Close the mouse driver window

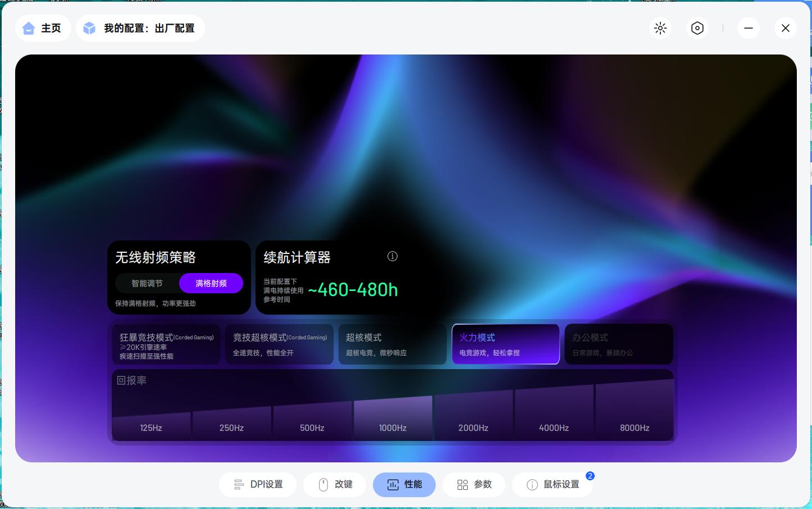click(x=786, y=28)
